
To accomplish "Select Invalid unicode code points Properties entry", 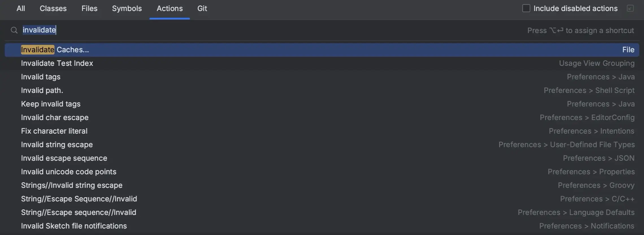I will pos(69,171).
